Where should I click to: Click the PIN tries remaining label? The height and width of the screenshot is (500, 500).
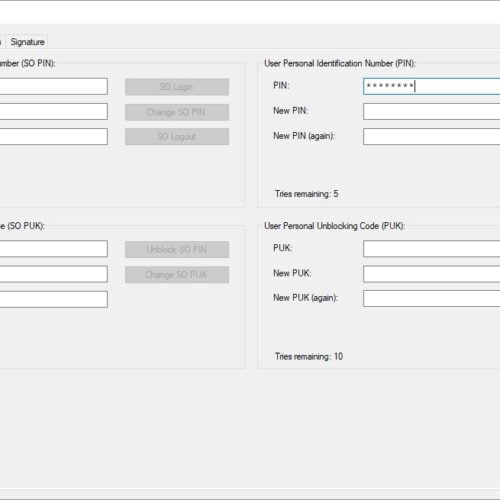coord(306,194)
